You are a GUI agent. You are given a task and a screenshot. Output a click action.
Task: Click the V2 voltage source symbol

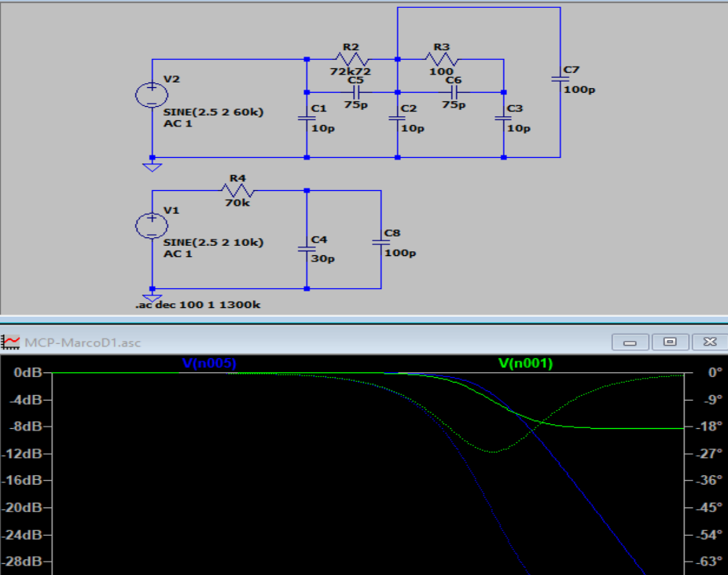coord(151,95)
